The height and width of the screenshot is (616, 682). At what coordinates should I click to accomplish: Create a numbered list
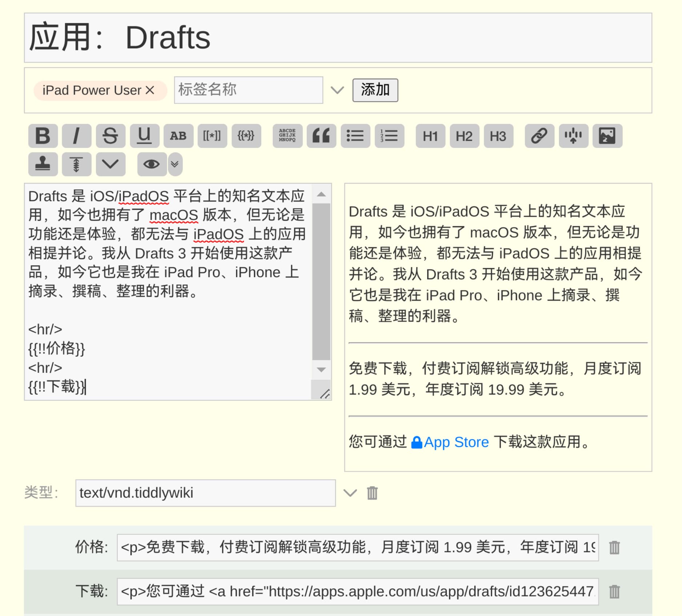pyautogui.click(x=389, y=136)
